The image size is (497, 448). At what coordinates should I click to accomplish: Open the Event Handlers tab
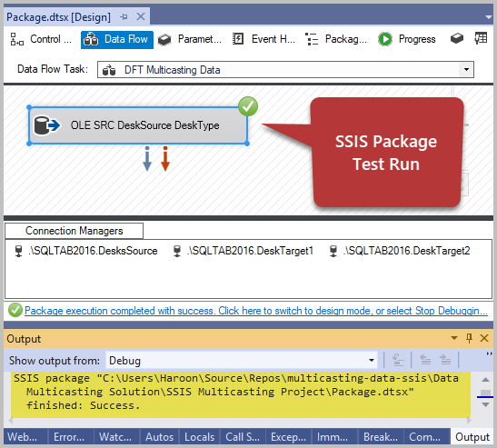click(264, 40)
